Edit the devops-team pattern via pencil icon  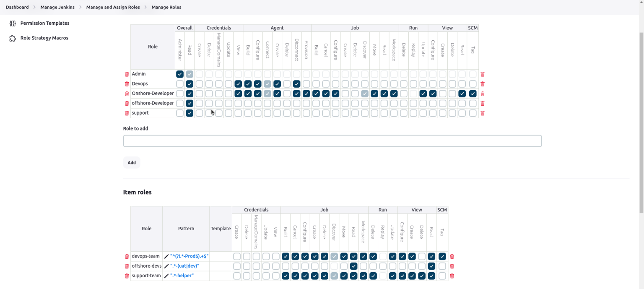click(167, 256)
